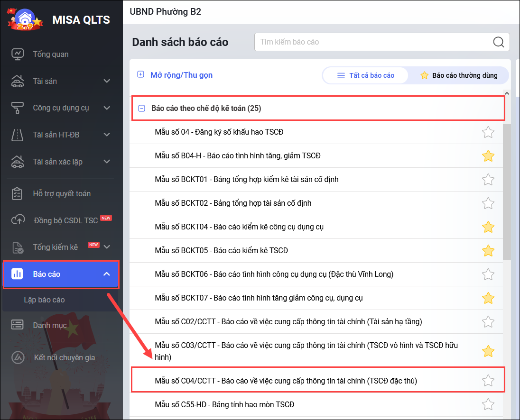Expand Công cụ dụng cụ chevron
This screenshot has width=520, height=420.
point(107,108)
